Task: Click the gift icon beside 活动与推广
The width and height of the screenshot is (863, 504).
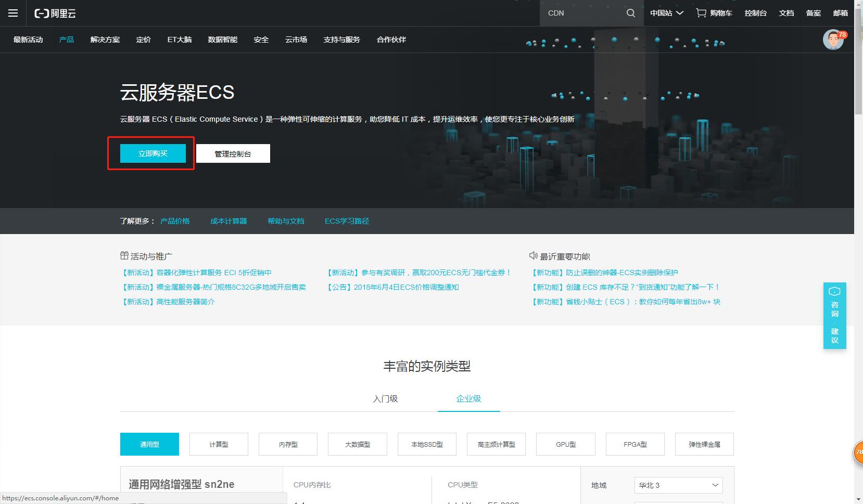Action: [124, 255]
